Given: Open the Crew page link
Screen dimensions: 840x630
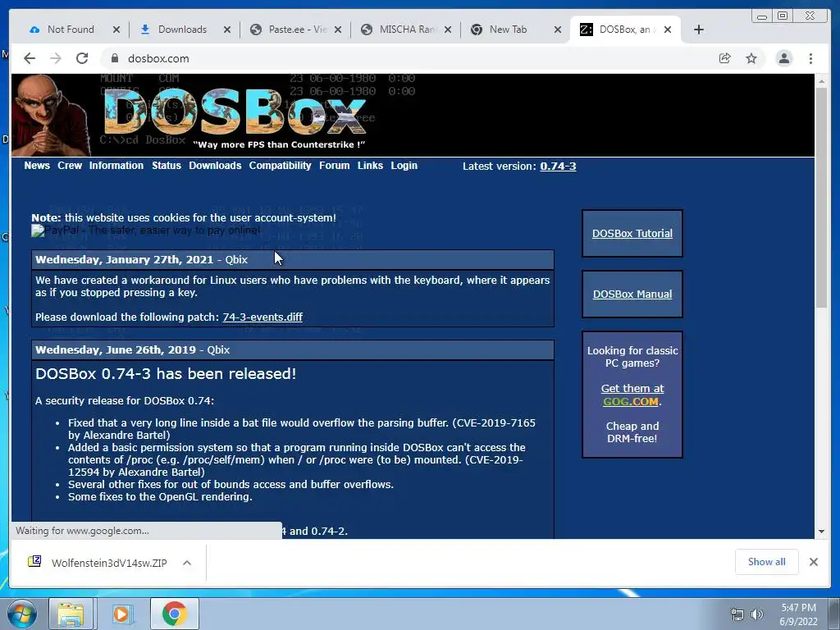Looking at the screenshot, I should pyautogui.click(x=70, y=166).
